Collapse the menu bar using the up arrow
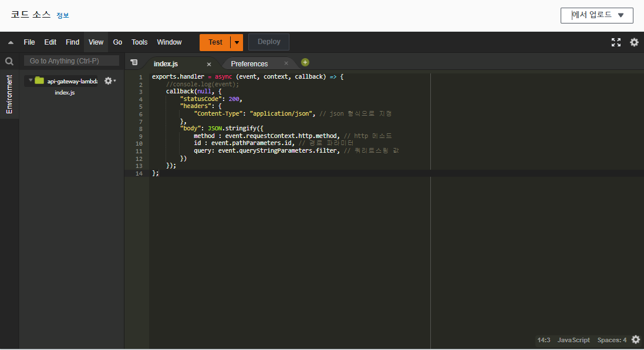644x350 pixels. click(x=9, y=42)
